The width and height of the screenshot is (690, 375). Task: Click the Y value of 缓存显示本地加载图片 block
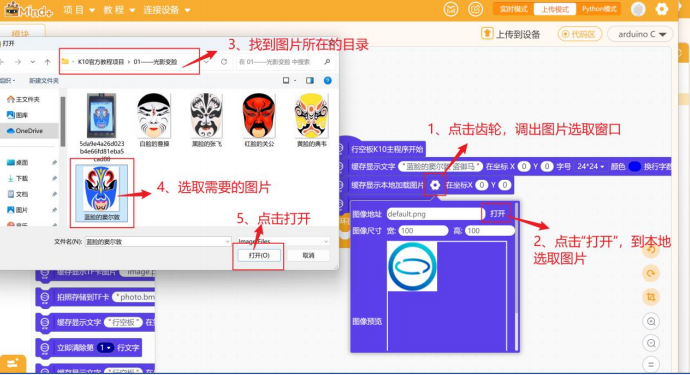pyautogui.click(x=505, y=185)
